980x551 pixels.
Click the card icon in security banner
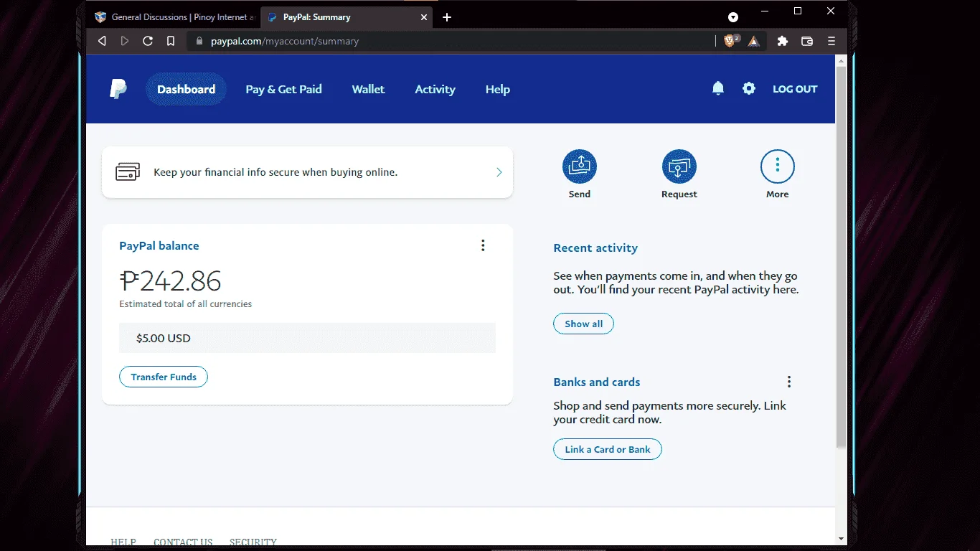[128, 172]
